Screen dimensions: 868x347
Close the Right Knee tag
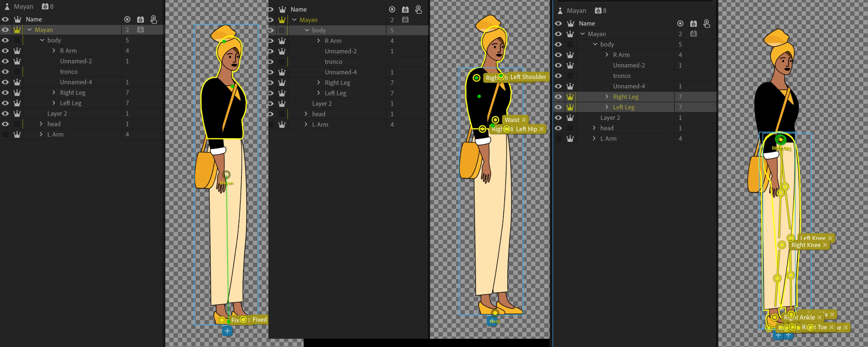(x=825, y=245)
